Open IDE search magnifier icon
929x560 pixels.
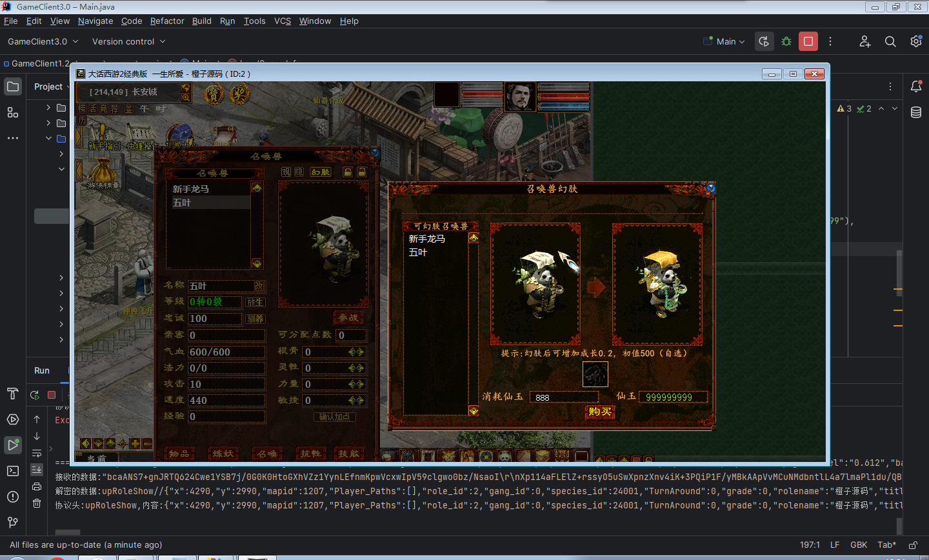coord(890,41)
